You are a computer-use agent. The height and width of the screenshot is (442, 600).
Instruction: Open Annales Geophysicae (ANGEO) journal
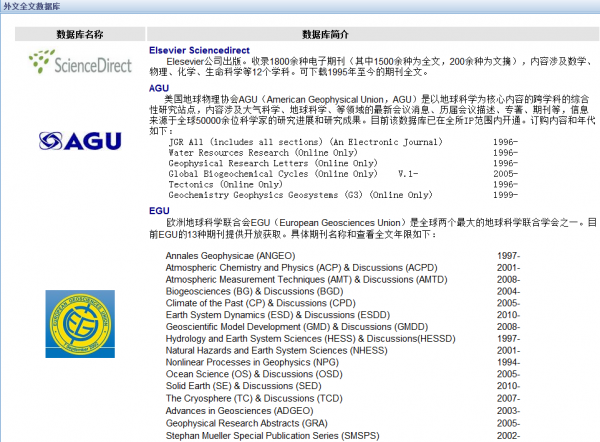tap(230, 256)
